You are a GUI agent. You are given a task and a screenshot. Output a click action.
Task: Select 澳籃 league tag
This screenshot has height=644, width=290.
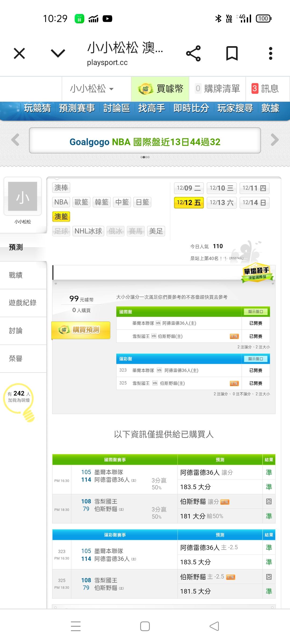coord(61,217)
